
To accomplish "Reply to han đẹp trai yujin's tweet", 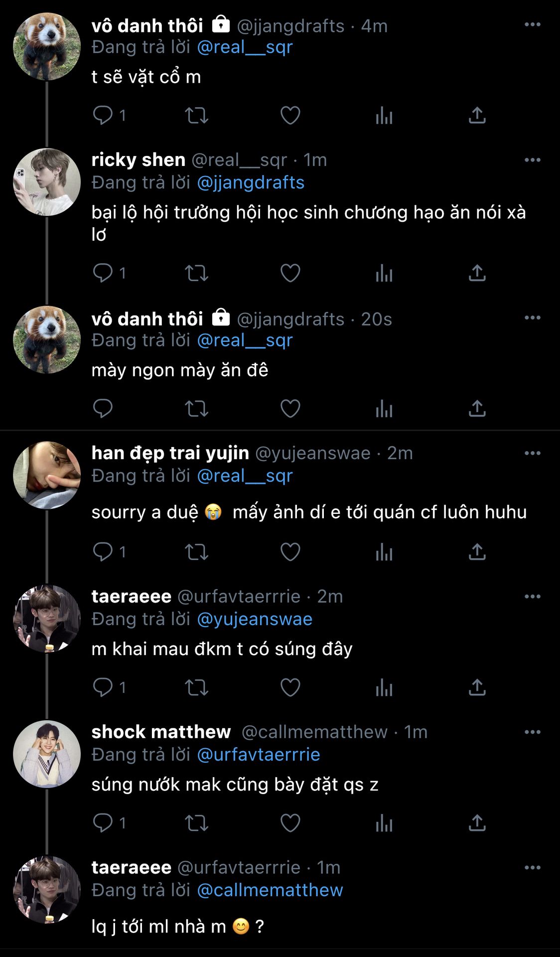I will tap(103, 552).
